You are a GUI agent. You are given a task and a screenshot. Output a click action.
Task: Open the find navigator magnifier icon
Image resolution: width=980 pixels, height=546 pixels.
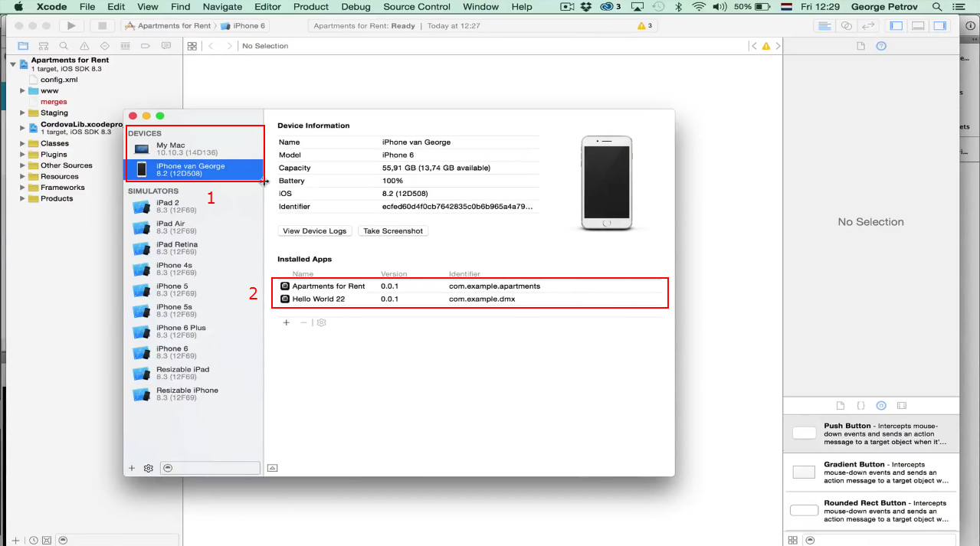pos(64,46)
